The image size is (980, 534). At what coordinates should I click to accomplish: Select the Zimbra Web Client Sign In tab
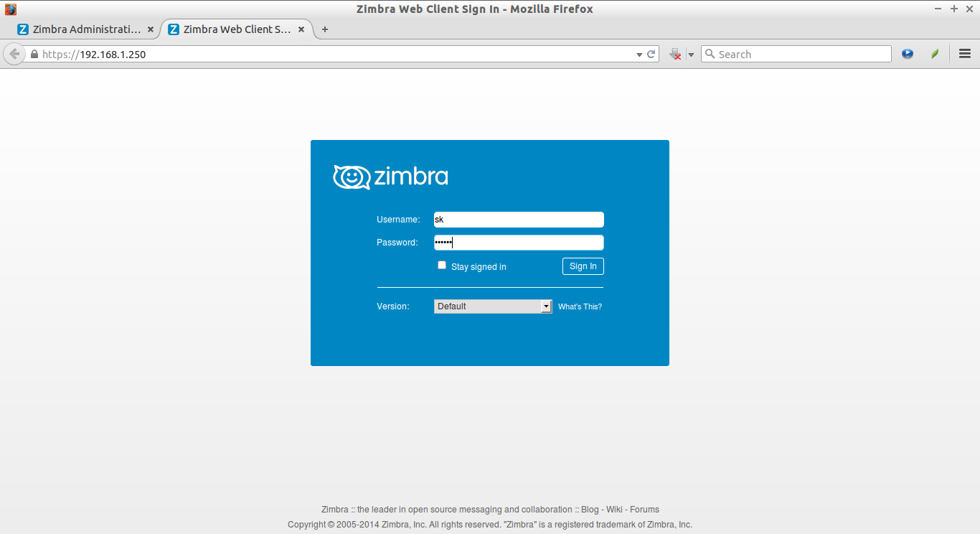point(237,29)
